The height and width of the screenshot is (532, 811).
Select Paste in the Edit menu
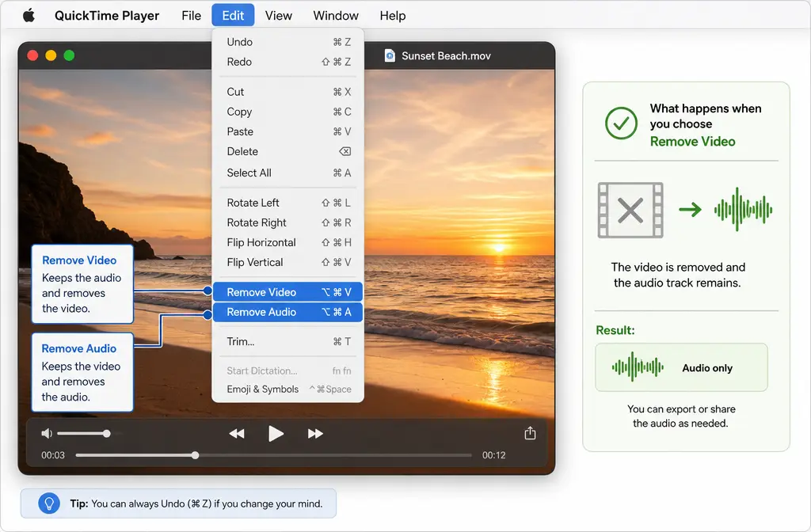(x=288, y=131)
